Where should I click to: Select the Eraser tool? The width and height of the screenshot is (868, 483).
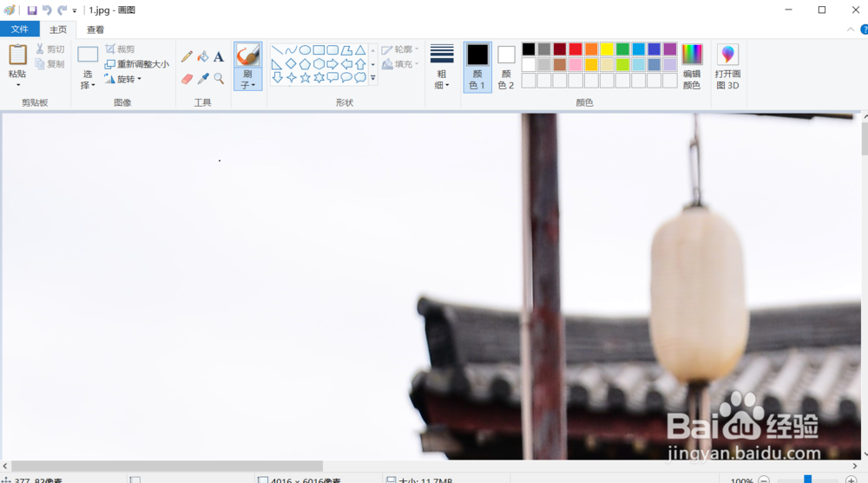coord(187,79)
